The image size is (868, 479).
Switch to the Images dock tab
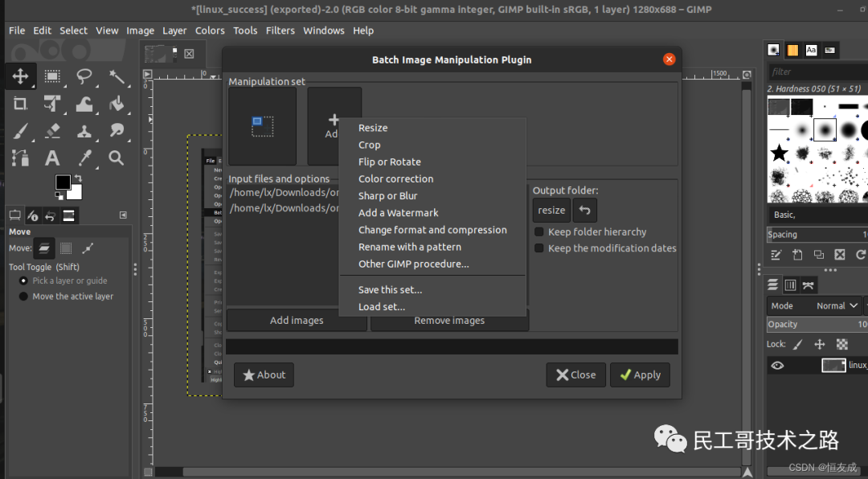click(x=68, y=215)
